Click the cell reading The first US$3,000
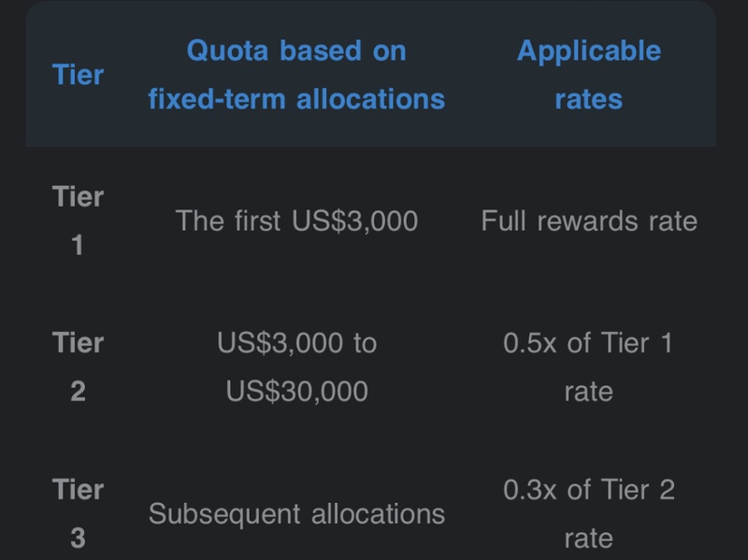The width and height of the screenshot is (748, 560). [296, 221]
